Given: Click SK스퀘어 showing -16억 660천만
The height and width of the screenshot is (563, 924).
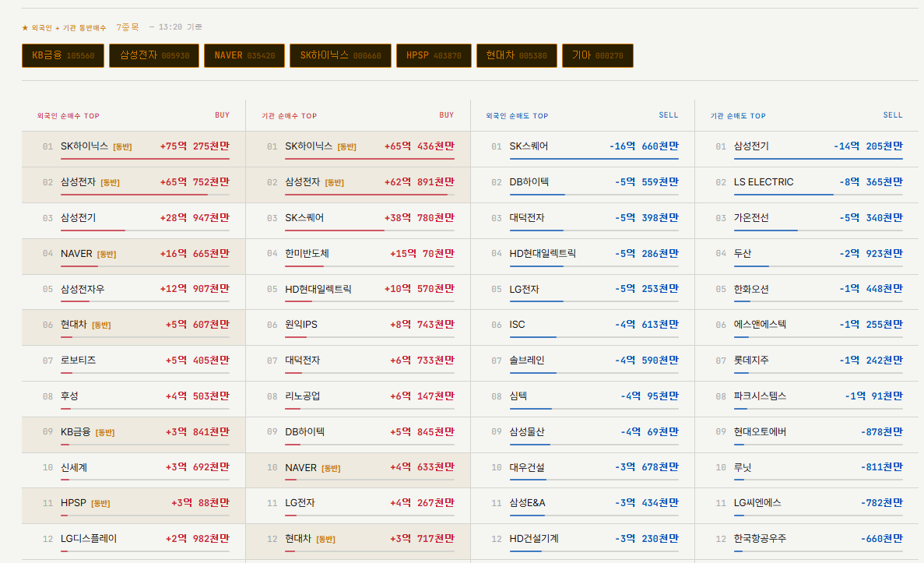Looking at the screenshot, I should (x=583, y=150).
